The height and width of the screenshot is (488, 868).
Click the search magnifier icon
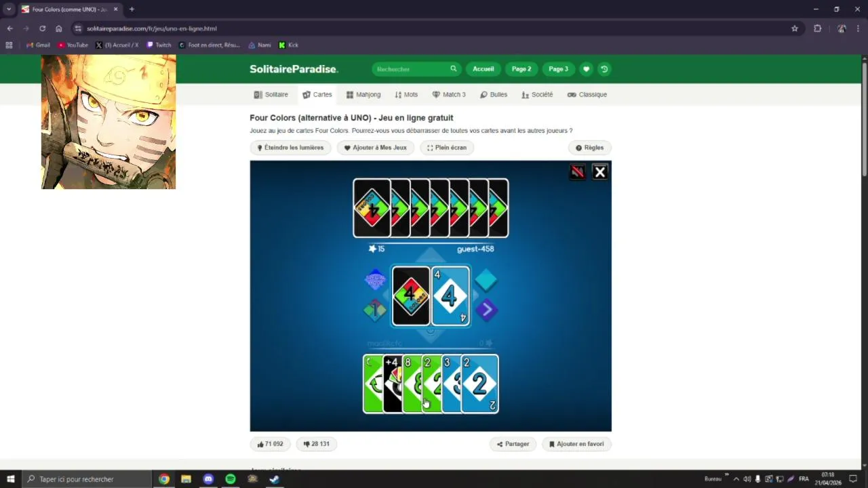(x=453, y=69)
